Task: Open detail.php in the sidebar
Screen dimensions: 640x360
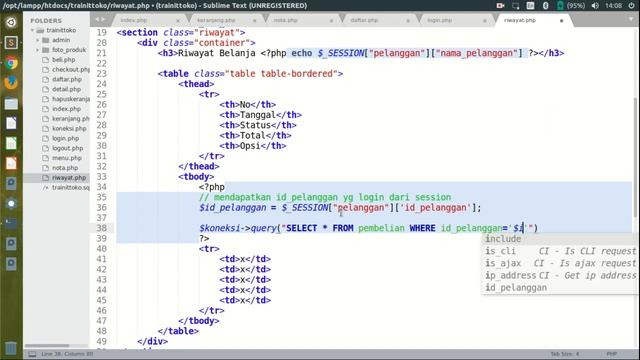Action: (x=66, y=89)
